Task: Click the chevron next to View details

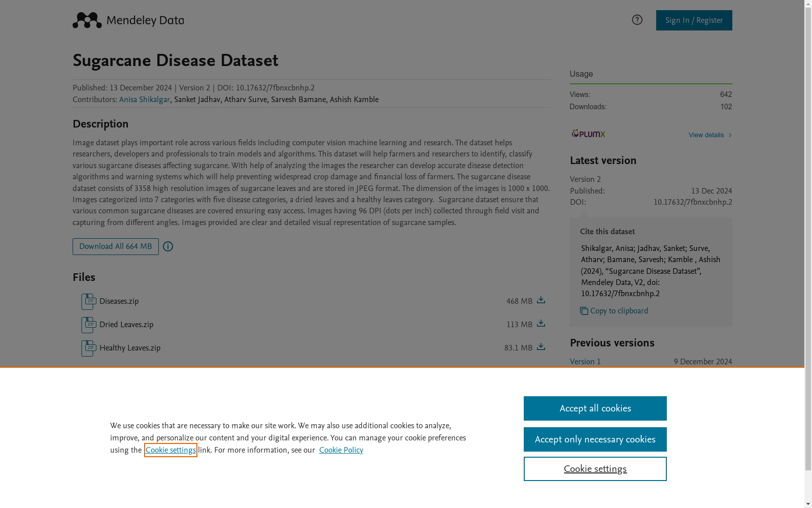Action: point(730,135)
